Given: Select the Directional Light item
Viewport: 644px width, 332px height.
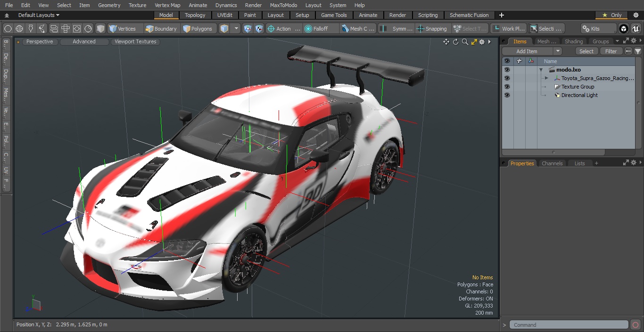Looking at the screenshot, I should click(579, 95).
